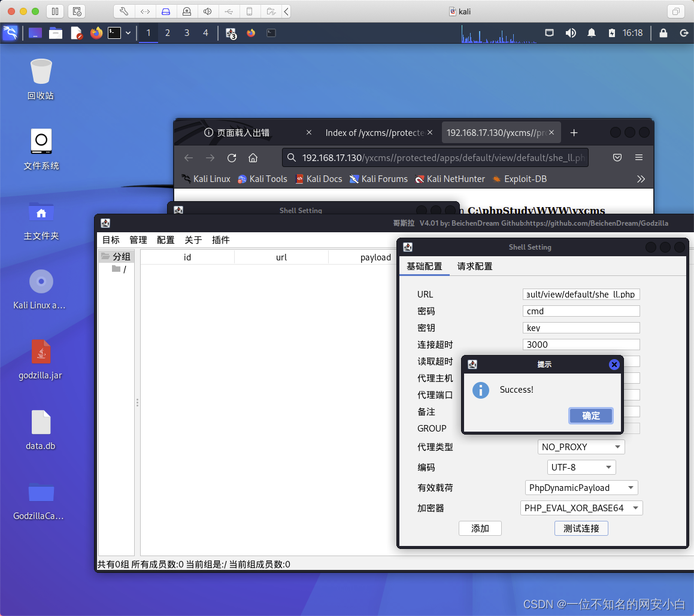This screenshot has height=616, width=694.
Task: Click the Firefox address bar
Action: (x=435, y=157)
